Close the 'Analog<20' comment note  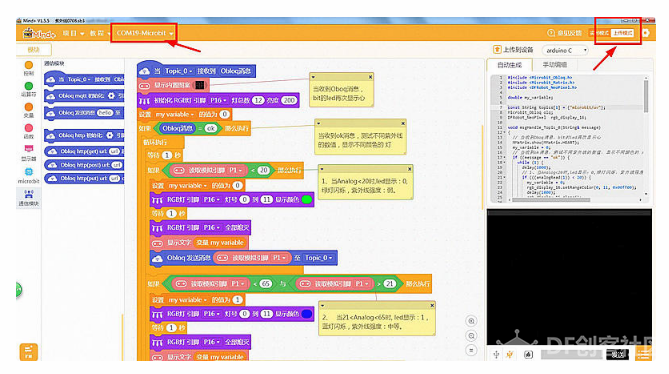[409, 169]
